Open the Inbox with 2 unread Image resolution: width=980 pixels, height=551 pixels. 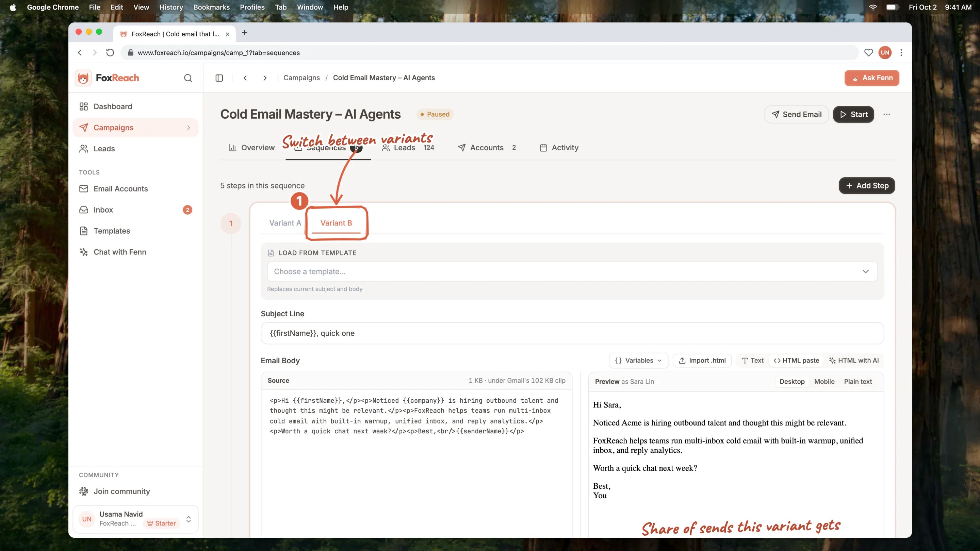click(135, 210)
